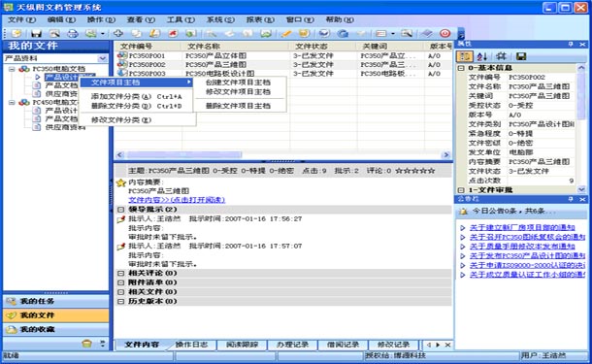Click right arrow of file list scrollbar

(445, 154)
